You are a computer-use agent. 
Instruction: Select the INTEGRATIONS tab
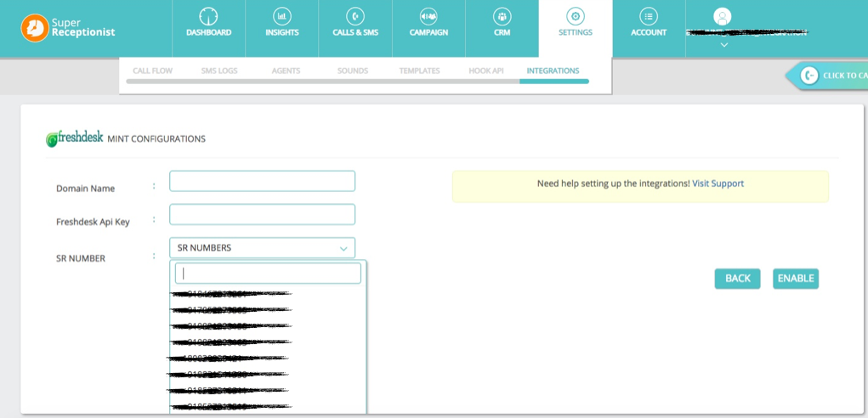click(553, 71)
